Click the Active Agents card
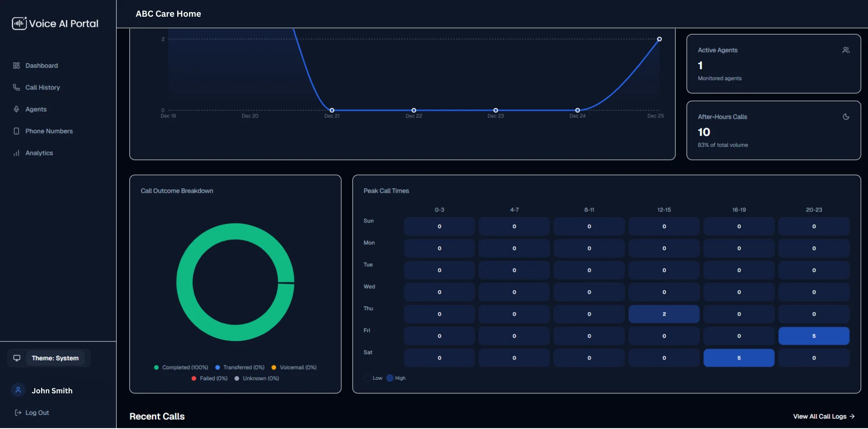 pos(774,64)
